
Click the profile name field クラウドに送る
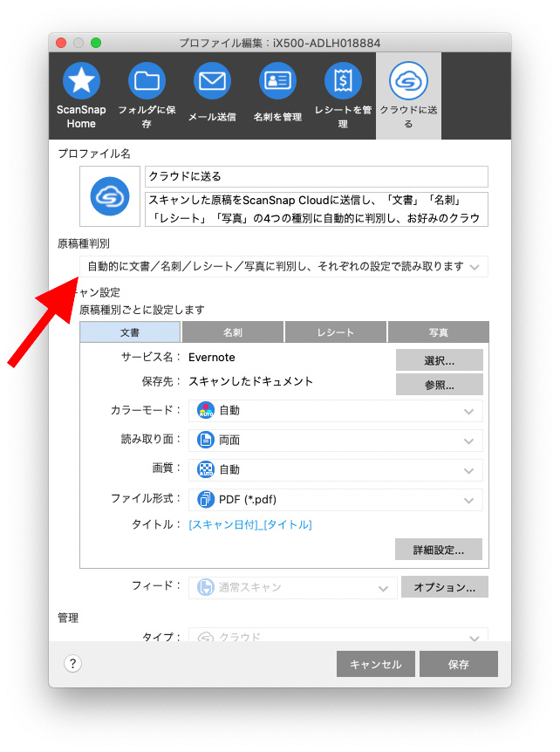317,176
